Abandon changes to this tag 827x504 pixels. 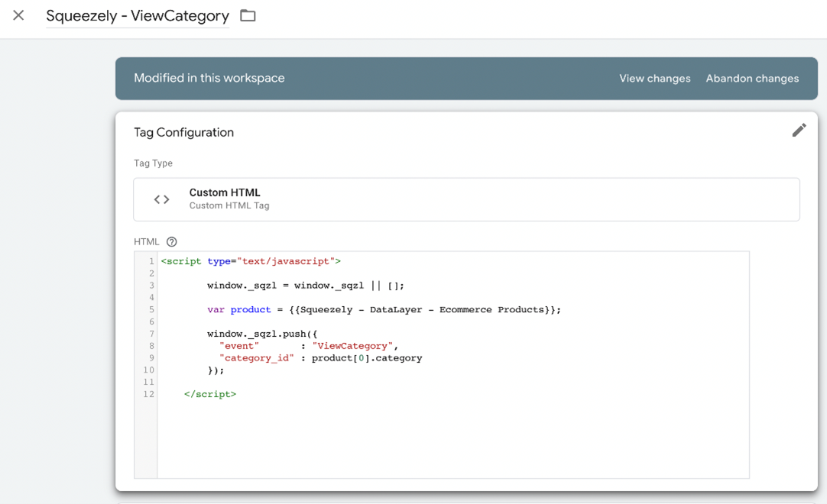(752, 78)
